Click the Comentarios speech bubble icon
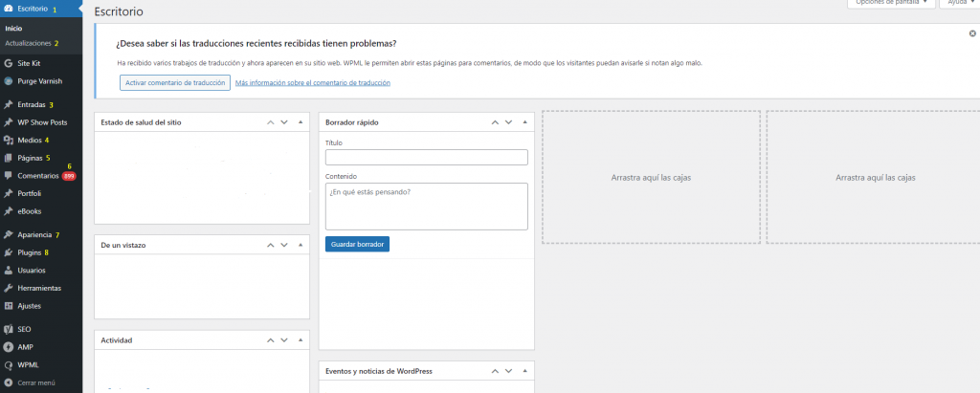980x393 pixels. tap(8, 176)
